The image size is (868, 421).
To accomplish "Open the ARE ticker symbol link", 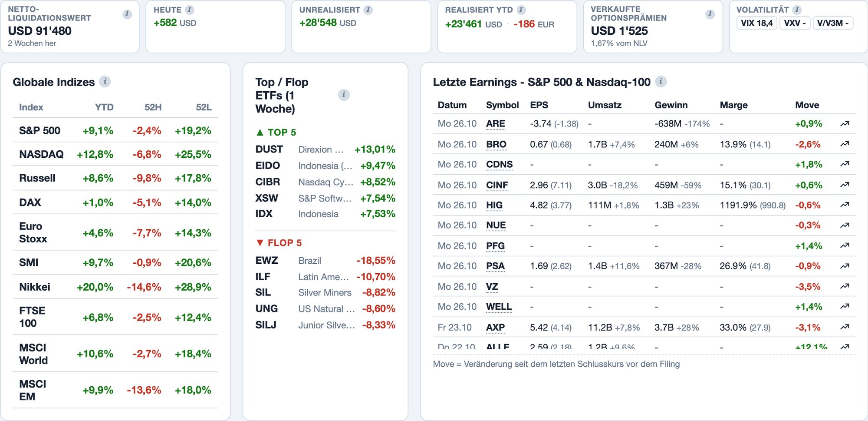I will (x=495, y=124).
